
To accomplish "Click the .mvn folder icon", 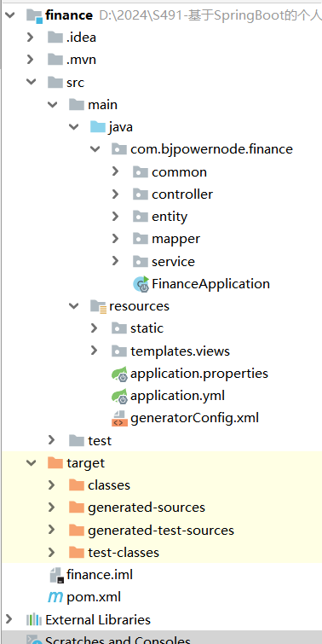I will tap(55, 60).
